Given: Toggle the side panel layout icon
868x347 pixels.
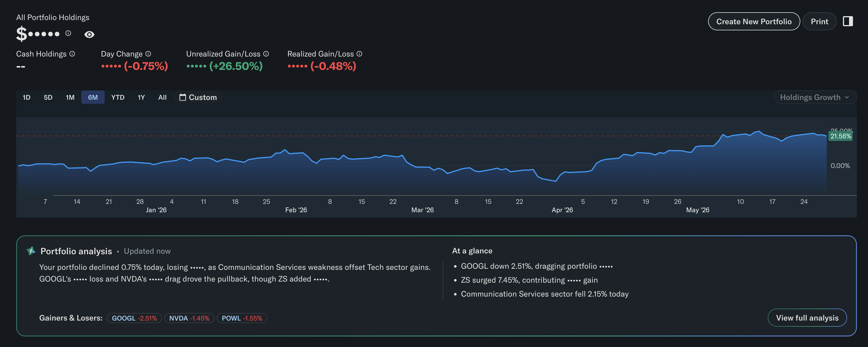Looking at the screenshot, I should (848, 21).
